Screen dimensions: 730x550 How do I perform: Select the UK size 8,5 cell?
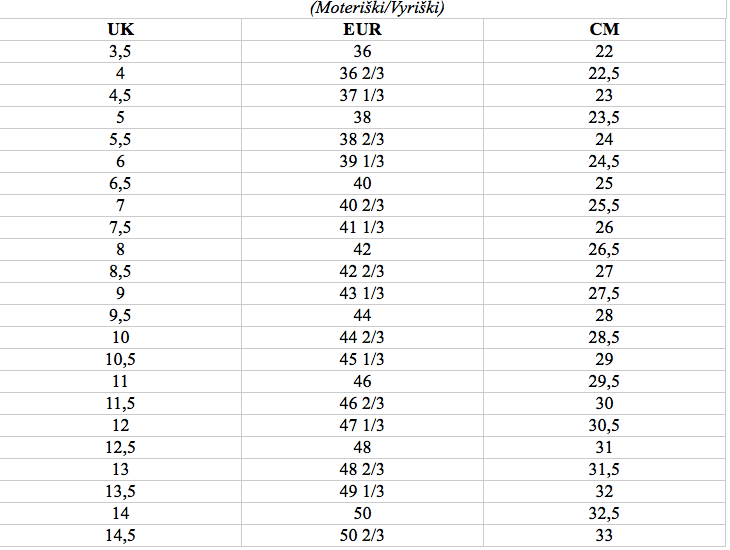(x=121, y=272)
